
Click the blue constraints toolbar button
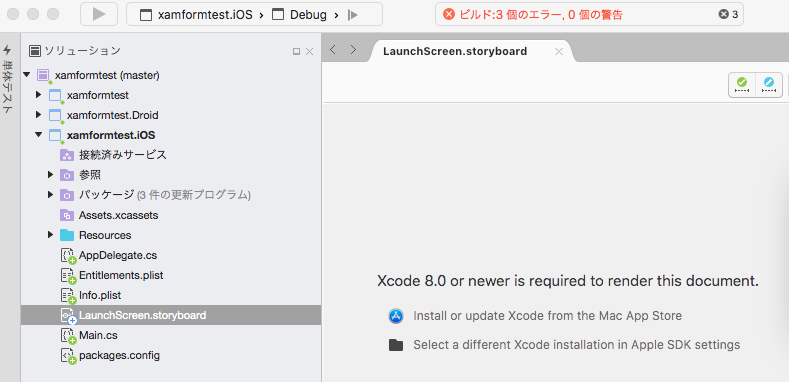pos(769,85)
